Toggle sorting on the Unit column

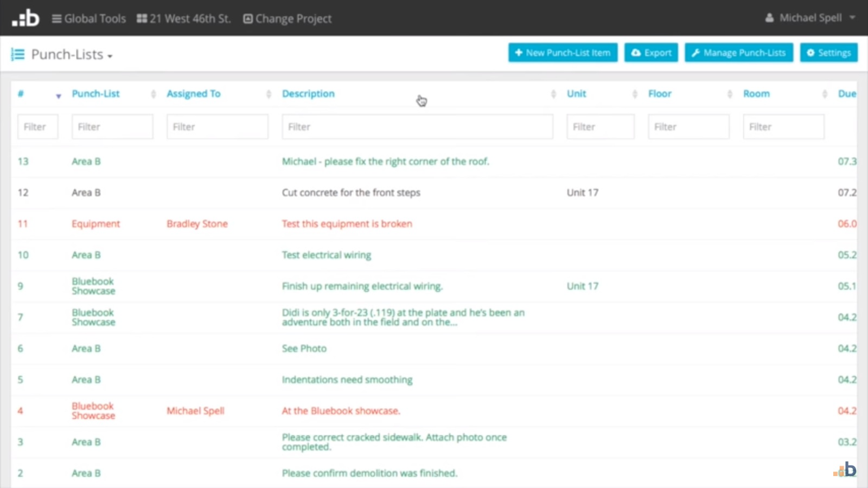(635, 94)
